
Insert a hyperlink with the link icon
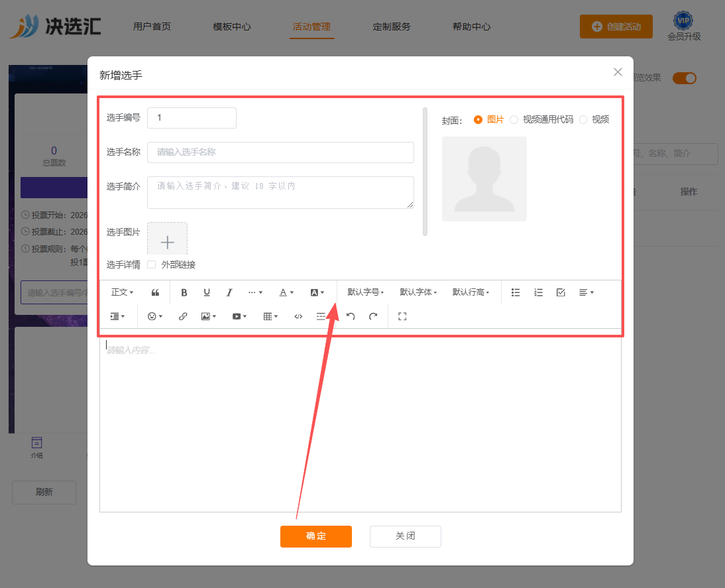pyautogui.click(x=183, y=316)
